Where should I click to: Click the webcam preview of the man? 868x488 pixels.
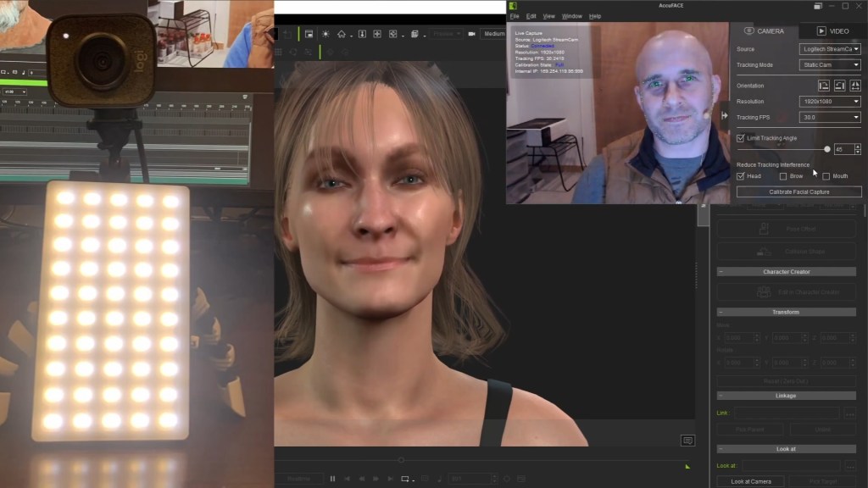click(617, 113)
